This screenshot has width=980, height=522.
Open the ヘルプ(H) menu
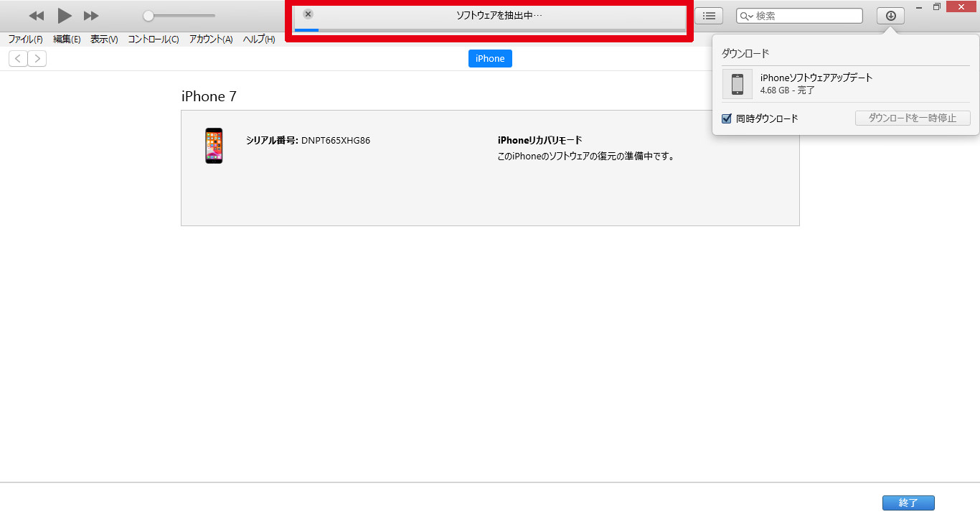pyautogui.click(x=259, y=39)
